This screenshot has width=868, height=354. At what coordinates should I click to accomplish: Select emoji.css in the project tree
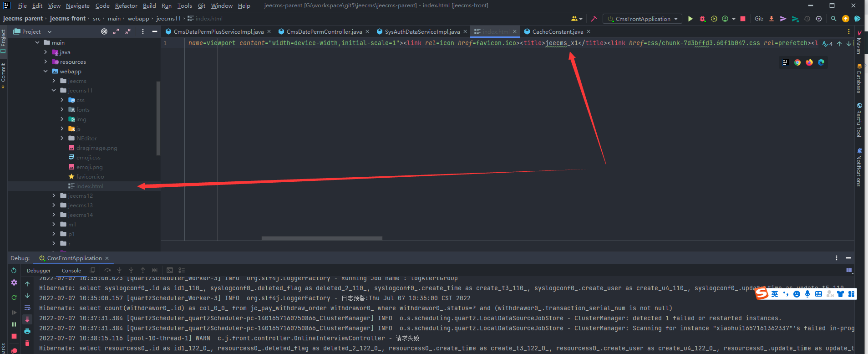[88, 157]
